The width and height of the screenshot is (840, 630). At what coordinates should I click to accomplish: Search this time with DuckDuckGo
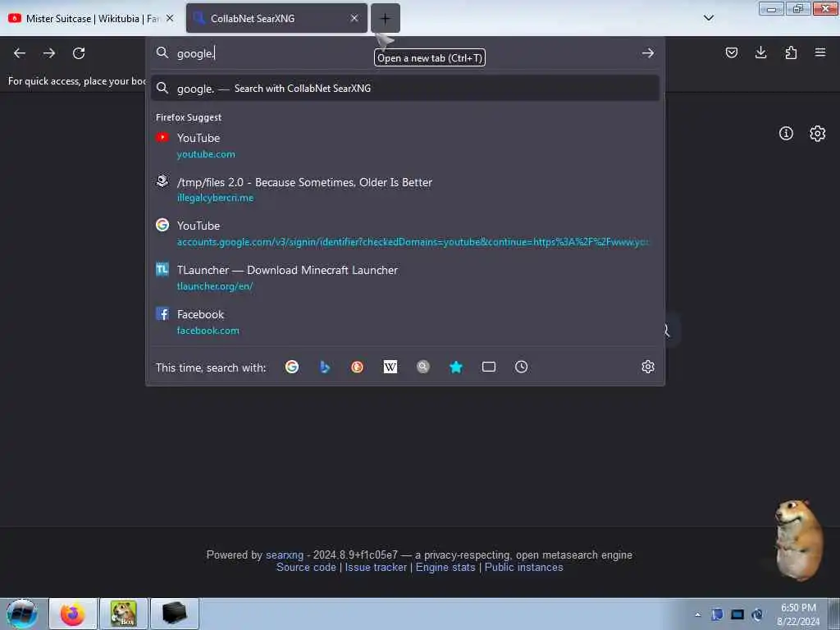coord(358,367)
